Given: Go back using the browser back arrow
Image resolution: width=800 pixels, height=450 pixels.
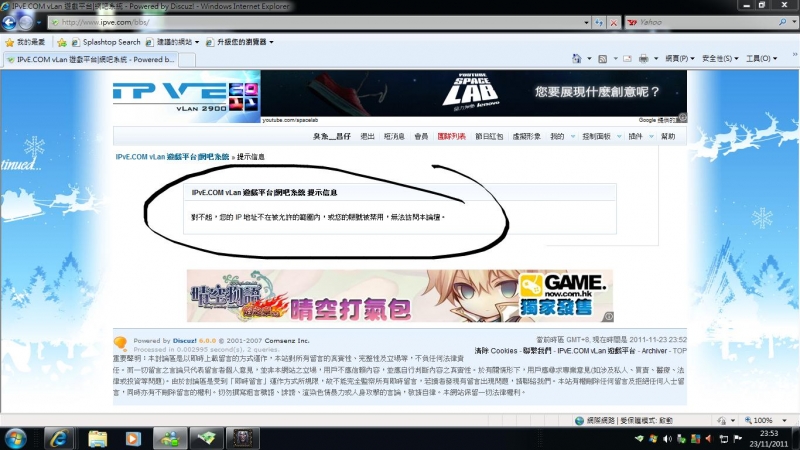Looking at the screenshot, I should pyautogui.click(x=9, y=22).
